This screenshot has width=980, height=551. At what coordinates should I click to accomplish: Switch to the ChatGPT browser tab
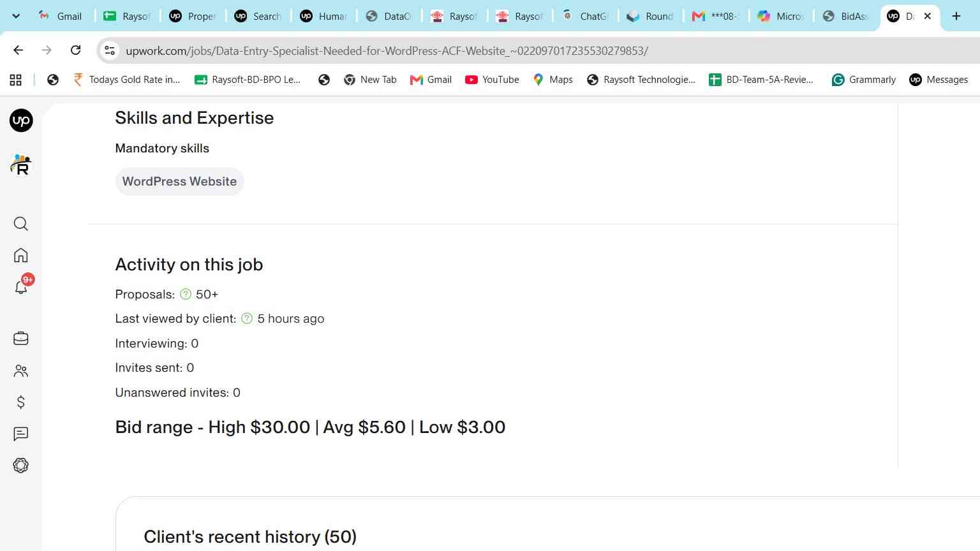(x=586, y=16)
